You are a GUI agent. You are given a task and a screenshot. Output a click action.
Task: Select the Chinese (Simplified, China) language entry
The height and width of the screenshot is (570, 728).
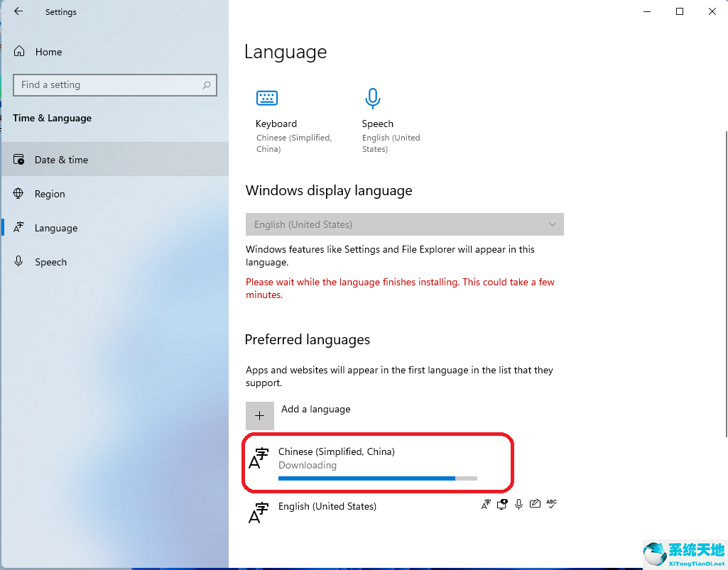point(378,463)
